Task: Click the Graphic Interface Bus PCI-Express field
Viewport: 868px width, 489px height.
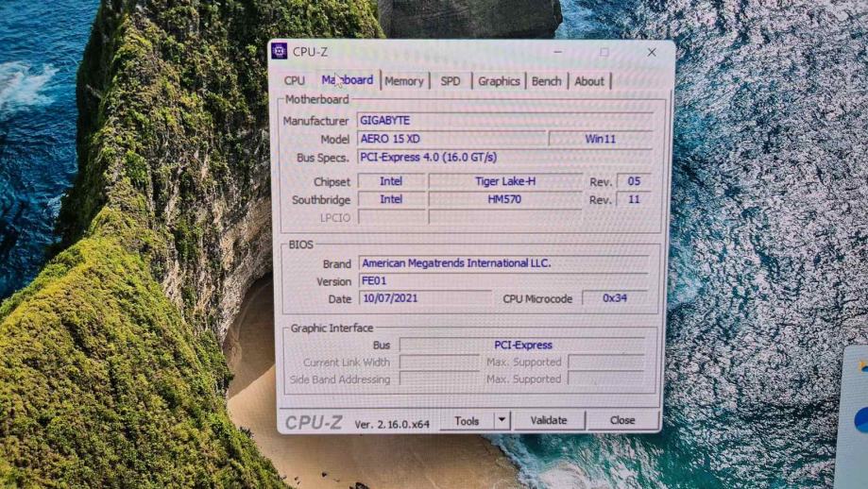Action: tap(522, 346)
